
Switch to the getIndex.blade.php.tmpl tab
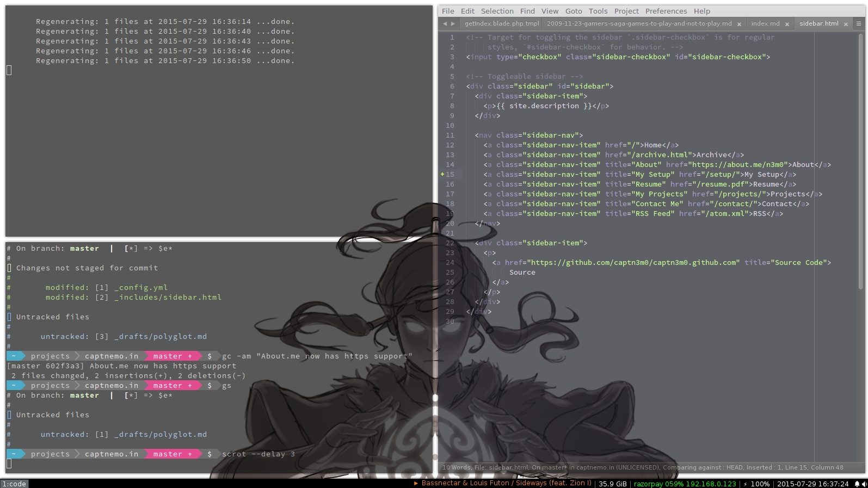click(502, 23)
